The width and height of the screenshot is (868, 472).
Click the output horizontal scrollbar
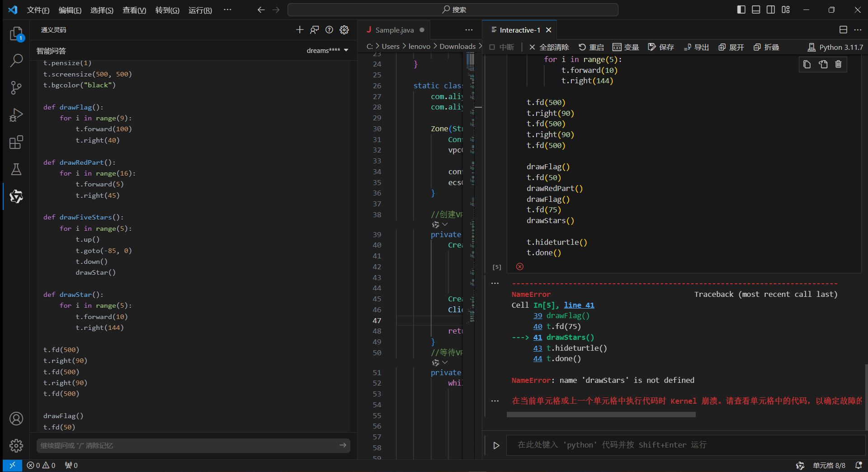(x=601, y=415)
